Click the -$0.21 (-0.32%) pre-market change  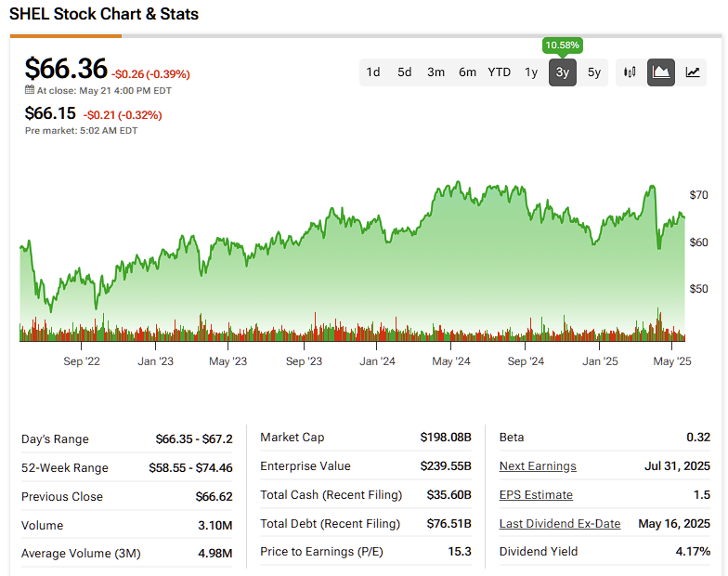(x=123, y=115)
